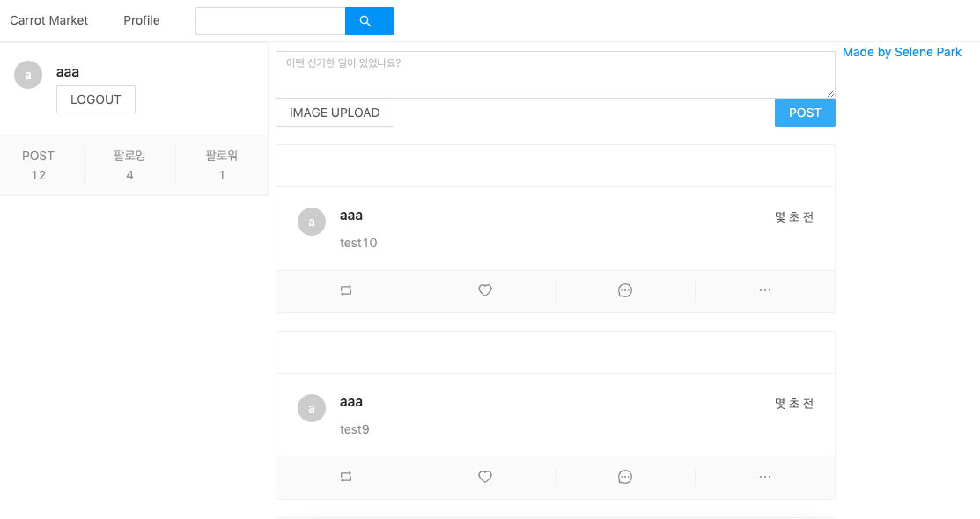Image resolution: width=980 pixels, height=519 pixels.
Task: Select the POST count stat in the sidebar
Action: pos(38,165)
